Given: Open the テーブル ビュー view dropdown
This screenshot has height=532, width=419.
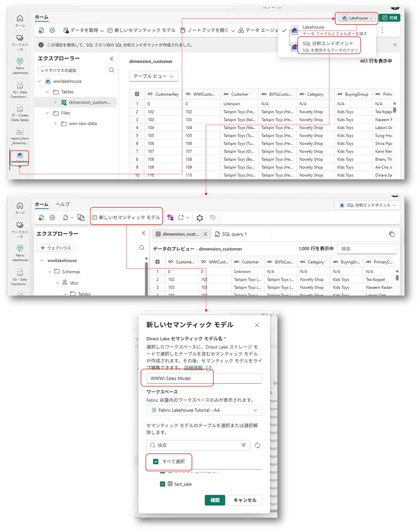Looking at the screenshot, I should pyautogui.click(x=154, y=76).
